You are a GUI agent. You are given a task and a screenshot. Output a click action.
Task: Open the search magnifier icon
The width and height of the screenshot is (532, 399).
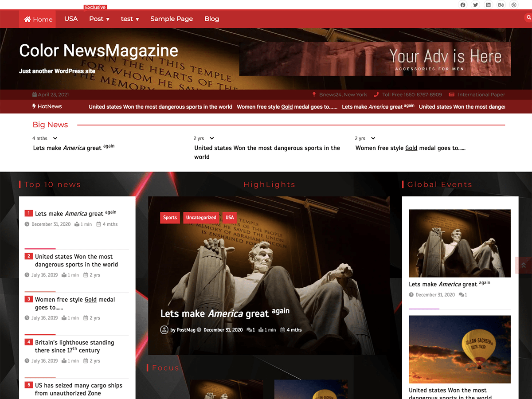pos(528,18)
